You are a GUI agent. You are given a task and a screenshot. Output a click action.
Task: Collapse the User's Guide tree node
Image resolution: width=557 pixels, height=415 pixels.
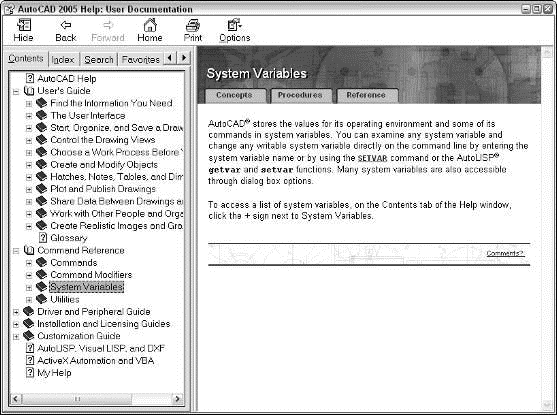16,92
